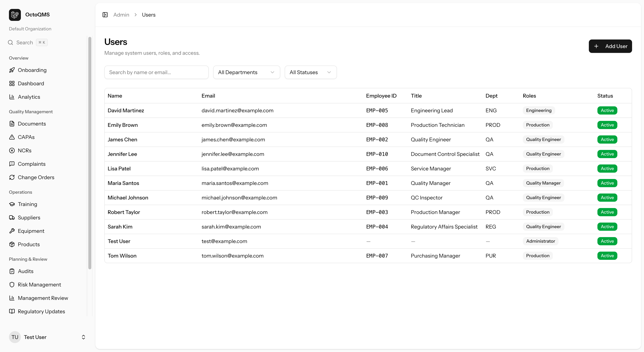The image size is (644, 352).
Task: Click the Employee ID column header
Action: (381, 96)
